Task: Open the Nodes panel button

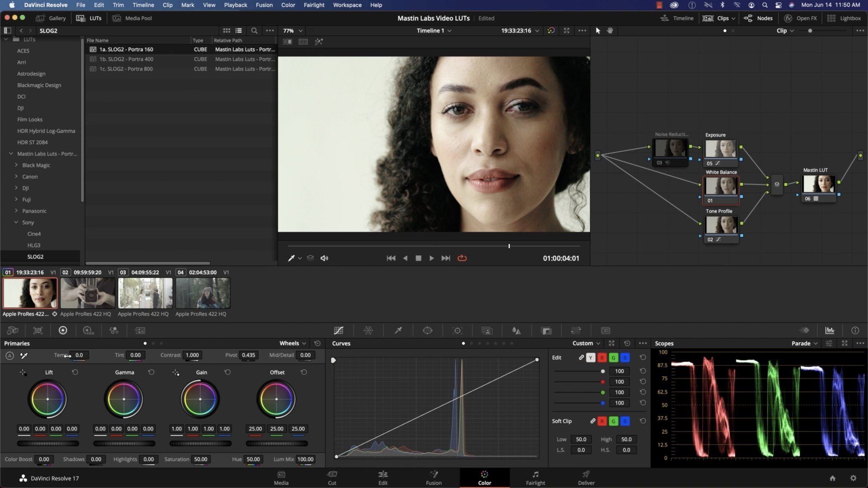Action: coord(759,18)
